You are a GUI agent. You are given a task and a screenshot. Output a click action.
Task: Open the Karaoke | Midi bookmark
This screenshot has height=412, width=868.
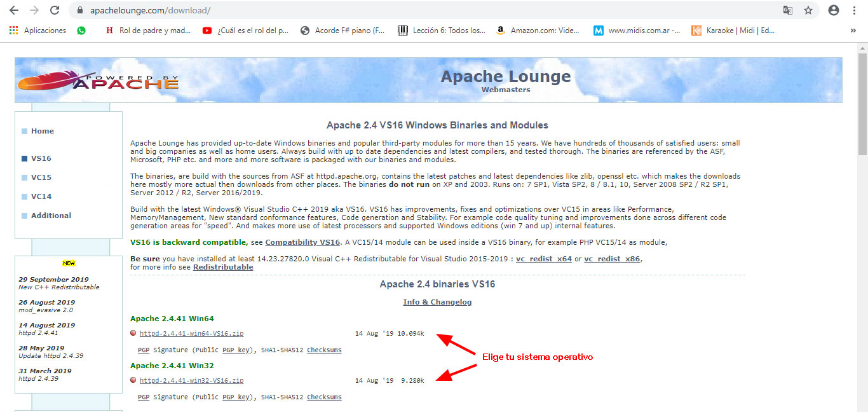point(733,30)
